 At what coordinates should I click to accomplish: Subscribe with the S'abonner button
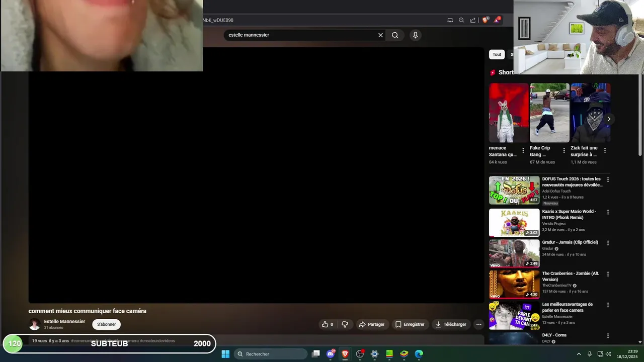[106, 324]
